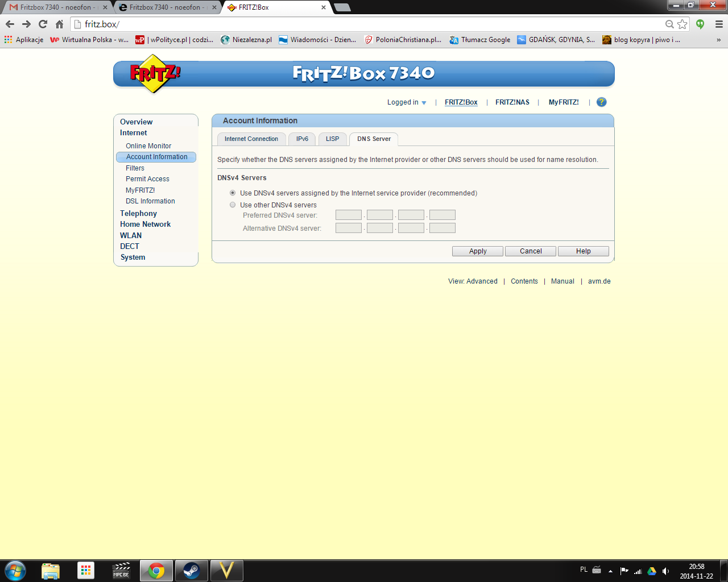Viewport: 728px width, 582px height.
Task: Click the Help button
Action: coord(584,251)
